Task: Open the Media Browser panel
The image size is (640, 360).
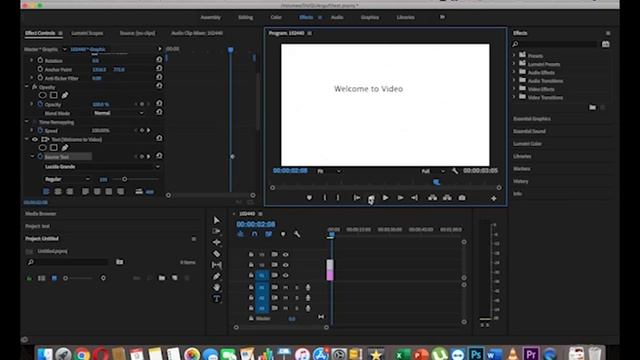Action: pyautogui.click(x=40, y=214)
